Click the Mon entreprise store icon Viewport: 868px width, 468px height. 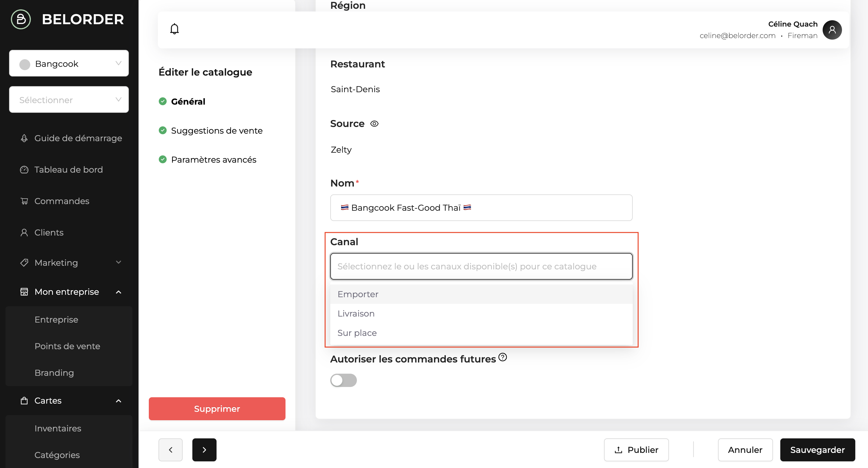[24, 292]
